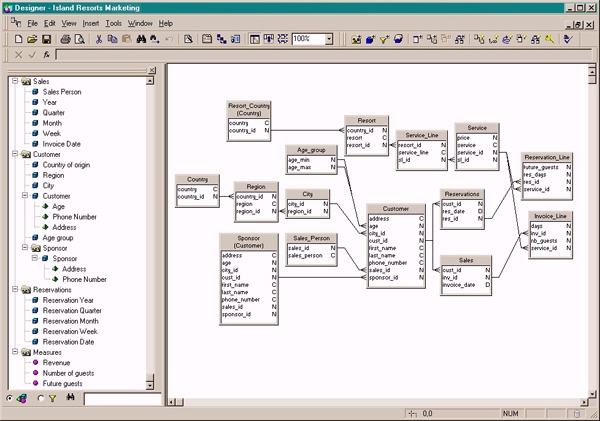Click the New universe toolbar icon

pos(20,39)
